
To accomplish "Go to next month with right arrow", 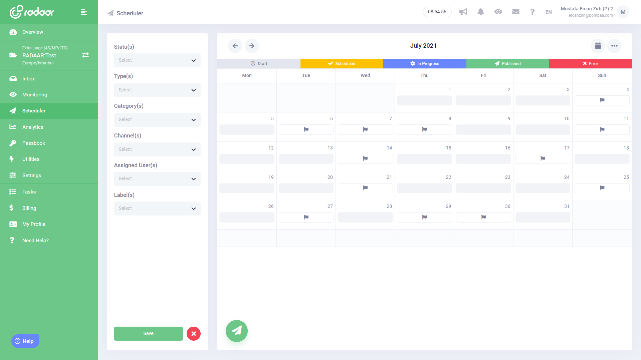I will (251, 46).
